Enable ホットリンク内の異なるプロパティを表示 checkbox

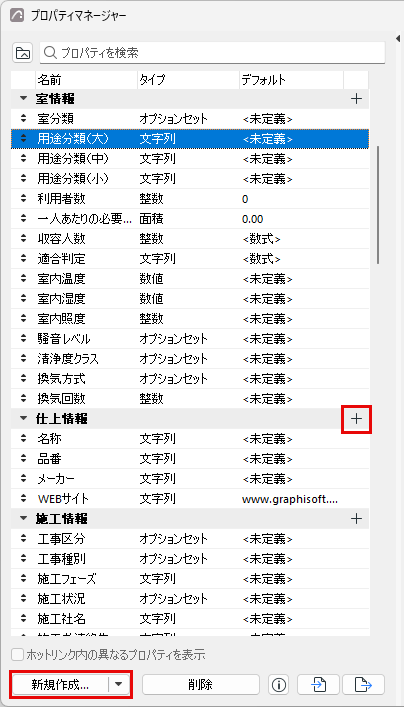(18, 653)
